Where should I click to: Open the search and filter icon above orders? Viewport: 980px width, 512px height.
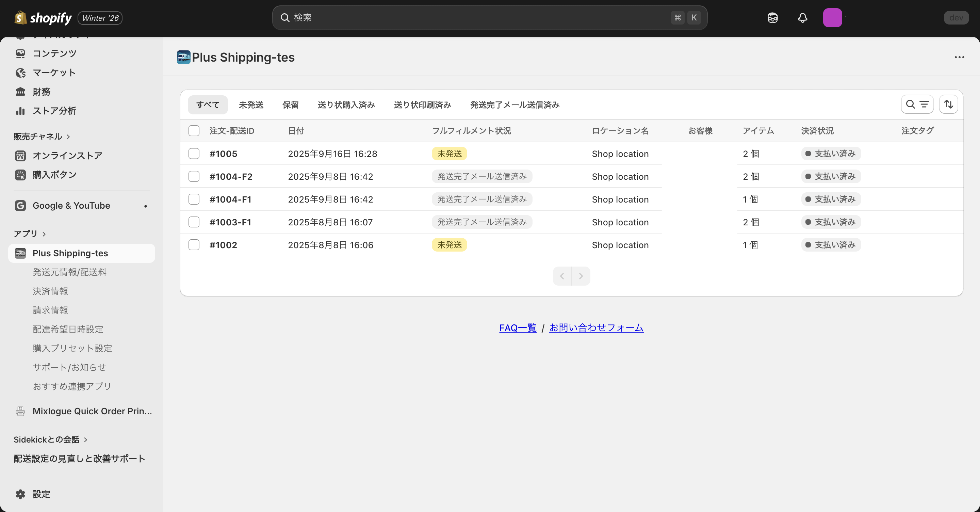click(x=917, y=104)
